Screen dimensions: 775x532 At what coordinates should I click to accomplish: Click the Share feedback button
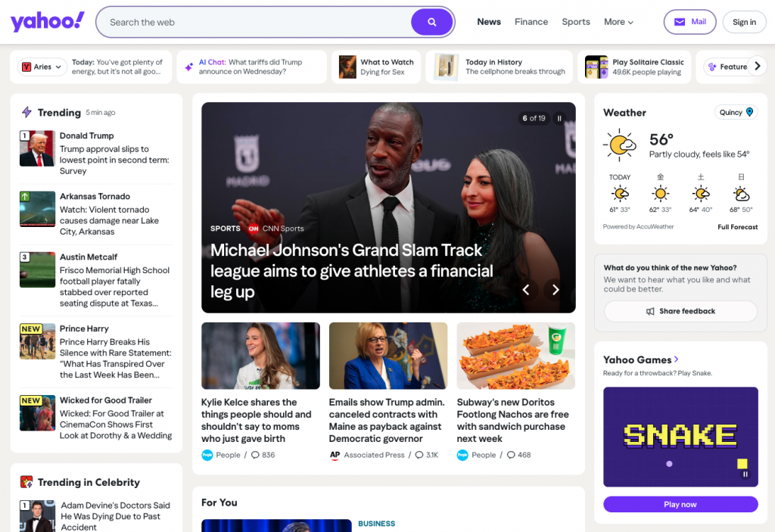680,311
